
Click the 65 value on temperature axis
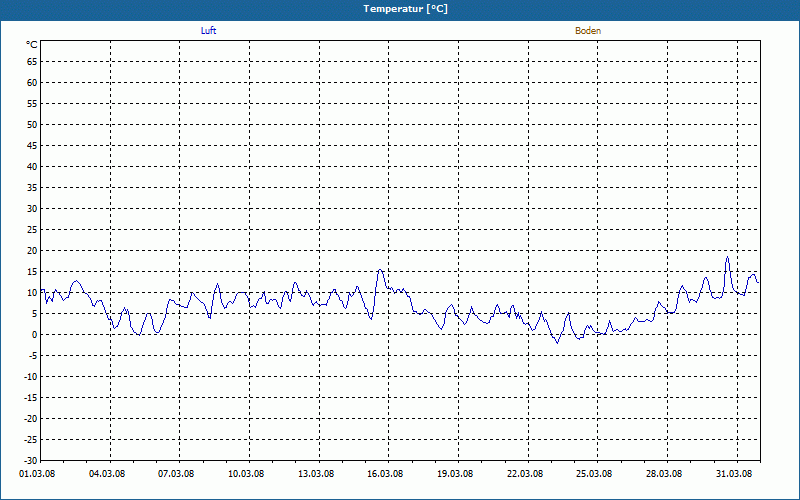click(x=32, y=62)
